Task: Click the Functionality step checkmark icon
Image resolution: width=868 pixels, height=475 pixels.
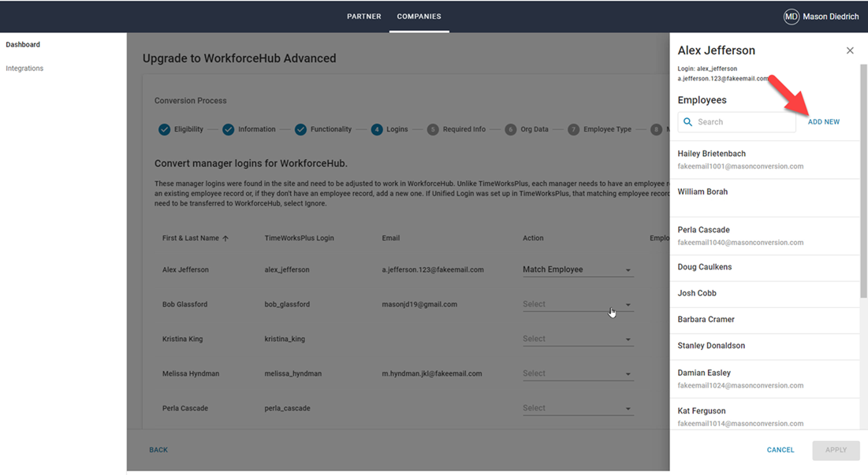Action: pyautogui.click(x=300, y=129)
